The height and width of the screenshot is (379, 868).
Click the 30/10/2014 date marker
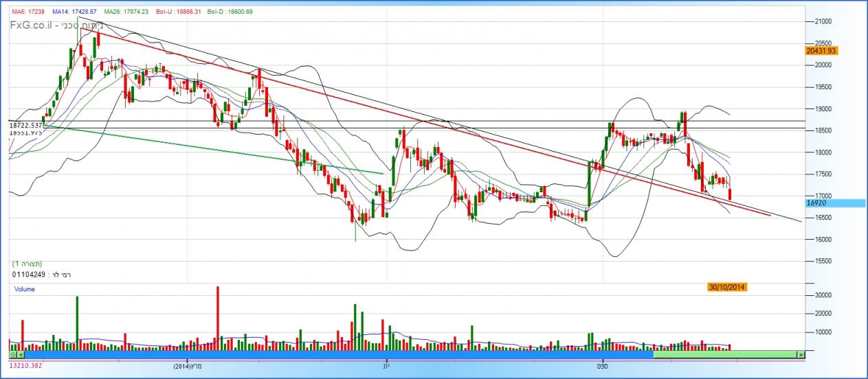(726, 286)
